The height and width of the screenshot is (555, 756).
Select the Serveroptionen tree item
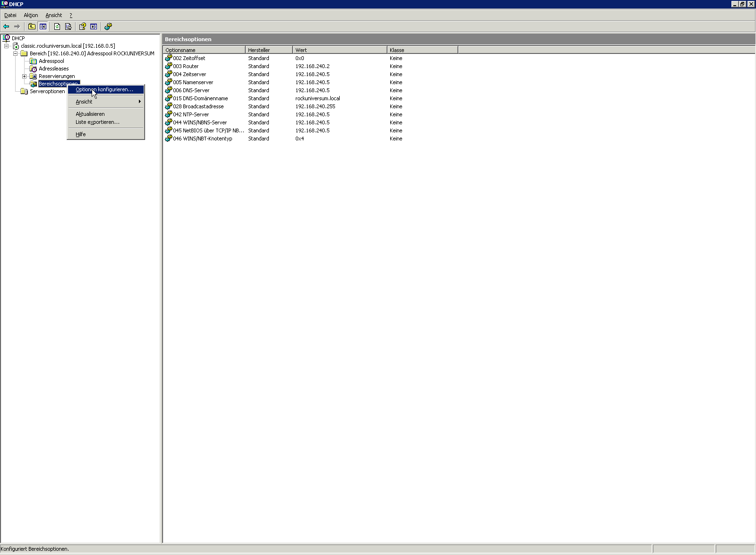point(47,91)
